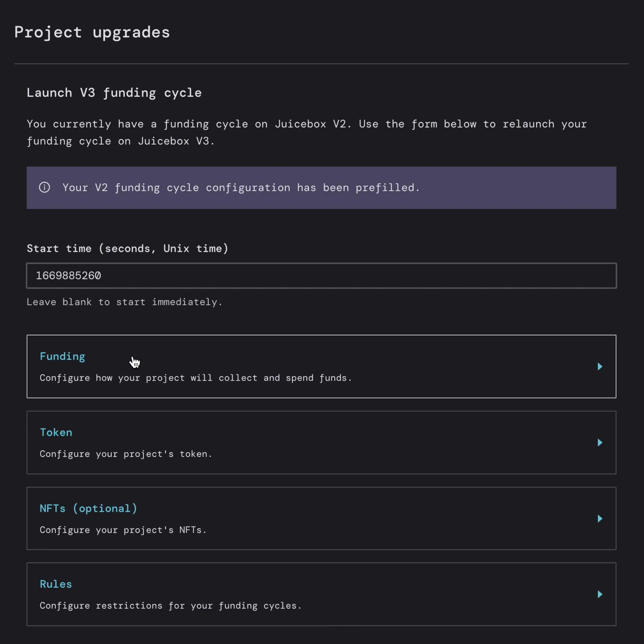644x644 pixels.
Task: Open the Token configuration panel
Action: [x=56, y=432]
